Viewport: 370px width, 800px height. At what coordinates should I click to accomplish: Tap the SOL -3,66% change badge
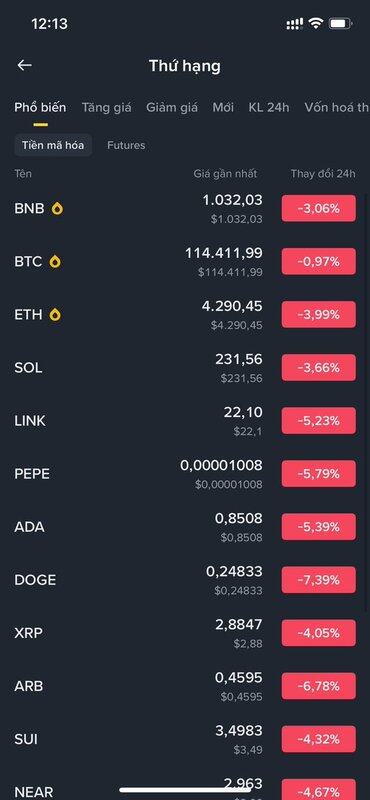319,367
